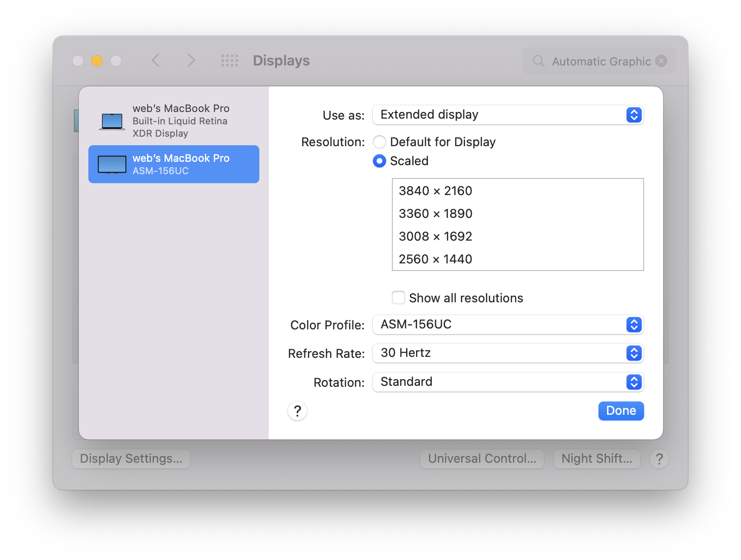Choose Default for Display resolution
This screenshot has width=741, height=560.
(x=380, y=142)
